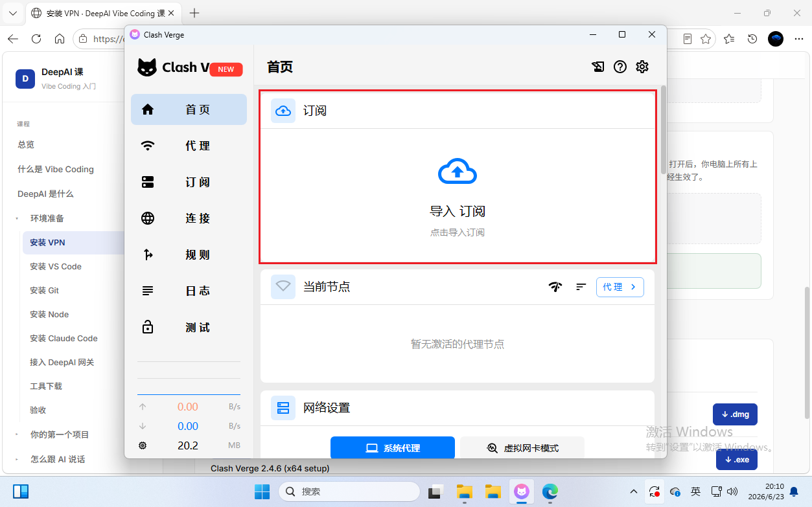Open the browser menu (three dots)
The image size is (812, 507).
pyautogui.click(x=798, y=39)
